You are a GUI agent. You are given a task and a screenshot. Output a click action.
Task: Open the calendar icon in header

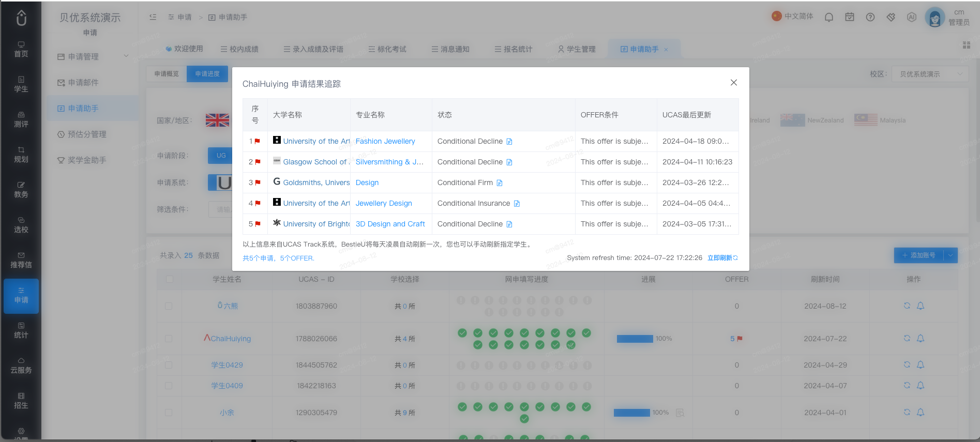[x=850, y=17]
